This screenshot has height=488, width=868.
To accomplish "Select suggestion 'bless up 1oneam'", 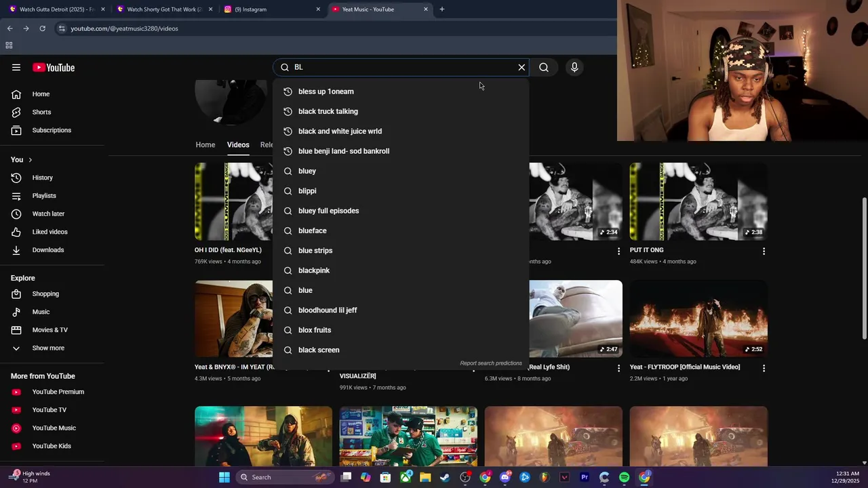I will 401,91.
